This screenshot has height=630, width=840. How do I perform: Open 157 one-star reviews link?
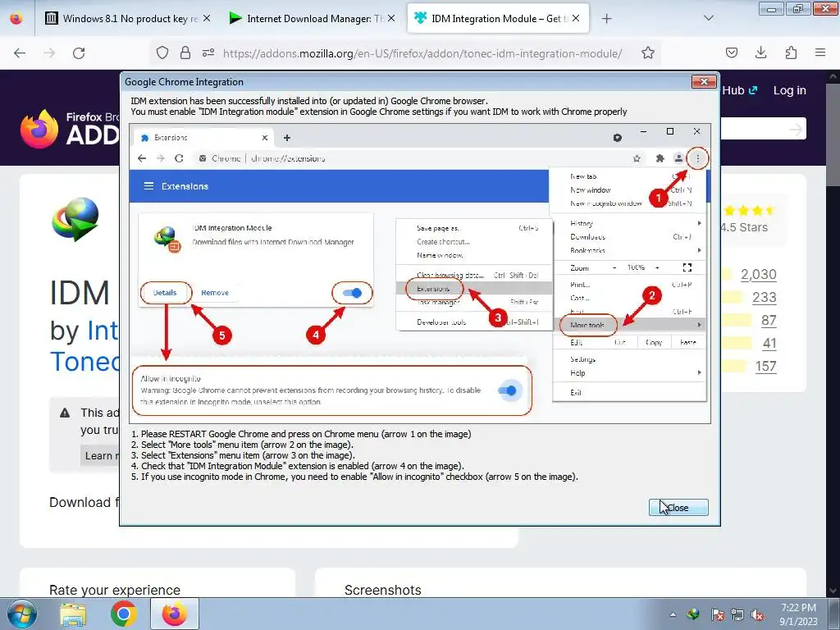tap(765, 367)
